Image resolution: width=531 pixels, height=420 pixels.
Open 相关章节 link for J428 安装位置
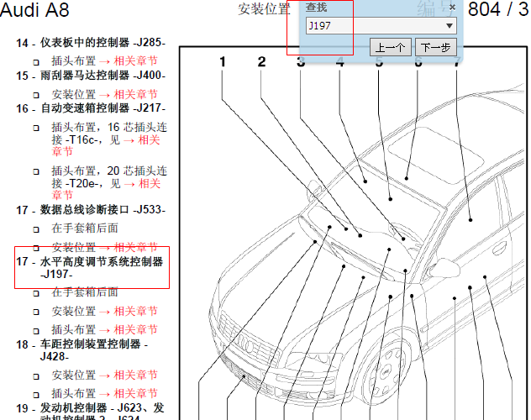click(x=136, y=375)
